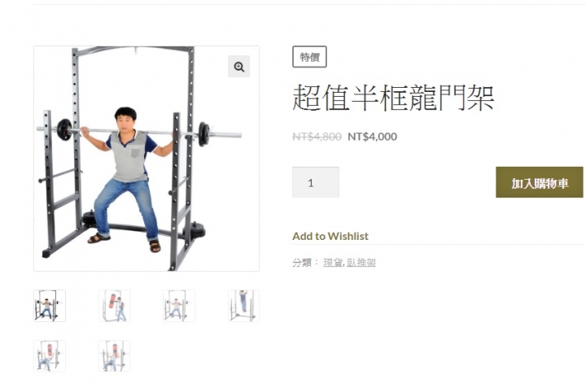Click the crossed-out price NT$4,800
Viewport: 586px width, 392px height.
click(x=317, y=137)
